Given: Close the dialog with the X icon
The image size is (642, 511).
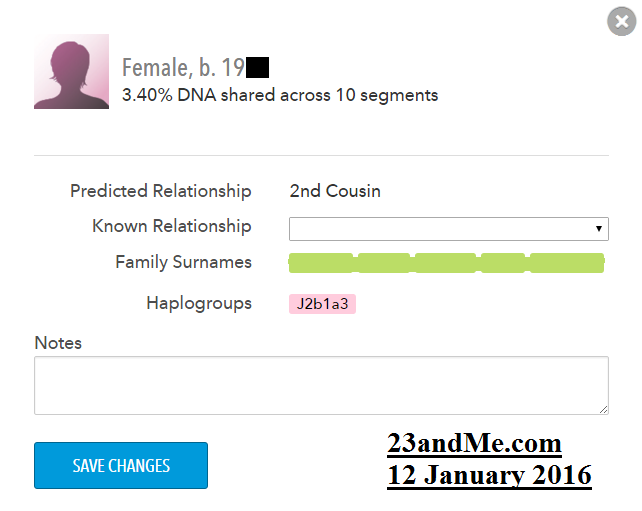Looking at the screenshot, I should click(622, 21).
